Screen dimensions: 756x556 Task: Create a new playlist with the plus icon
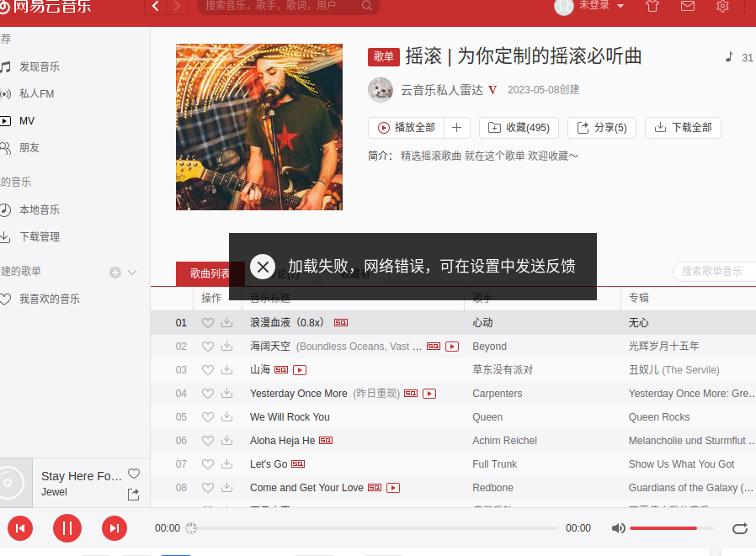[114, 273]
